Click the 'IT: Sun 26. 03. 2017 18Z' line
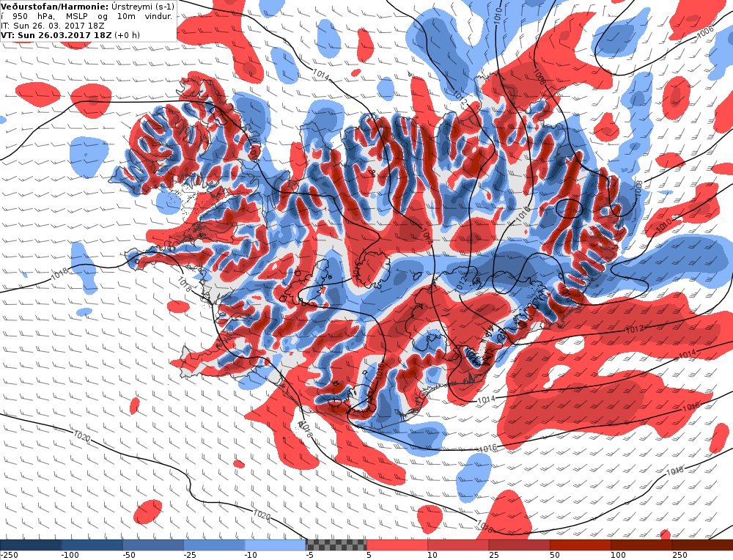The width and height of the screenshot is (733, 560). (x=53, y=26)
